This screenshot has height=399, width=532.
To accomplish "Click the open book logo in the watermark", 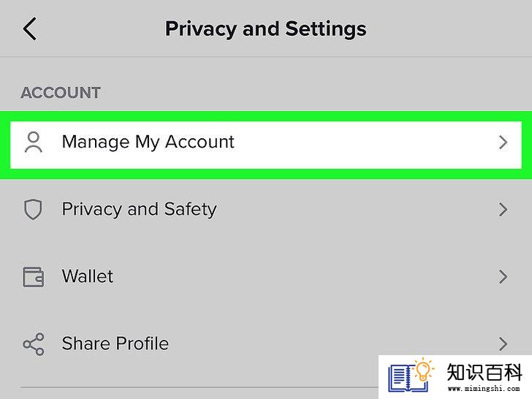I will 406,378.
